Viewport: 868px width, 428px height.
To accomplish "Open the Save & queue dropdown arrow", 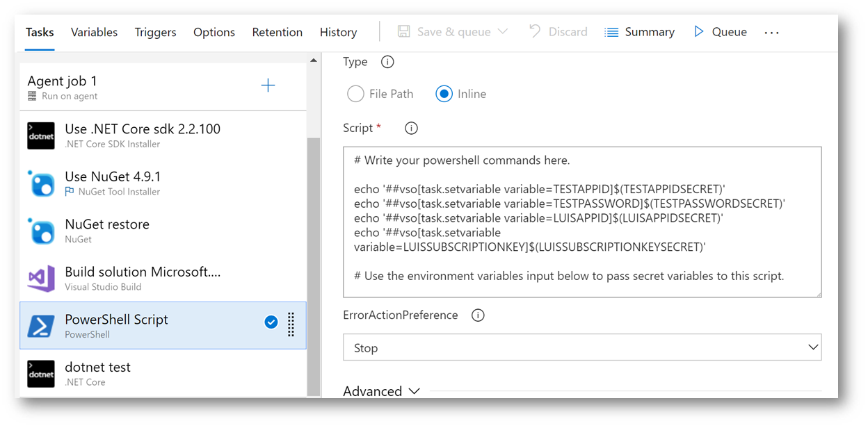I will pyautogui.click(x=503, y=32).
